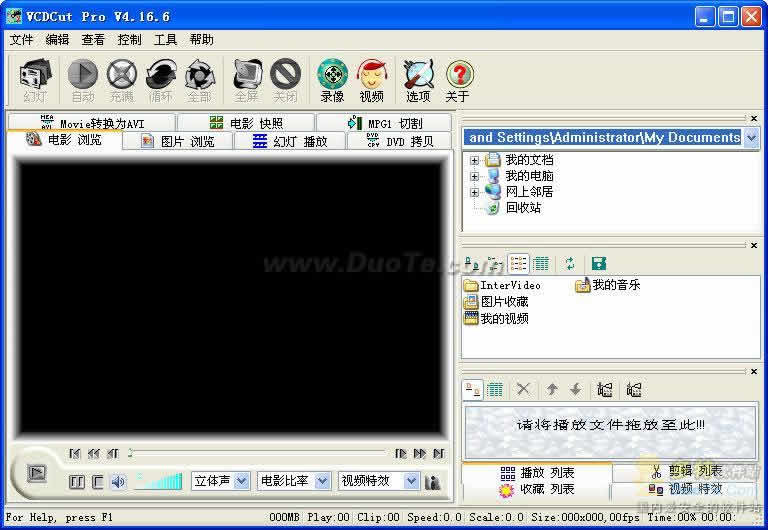The image size is (768, 530).
Task: Click the 自动 auto-play toolbar icon
Action: pos(82,81)
